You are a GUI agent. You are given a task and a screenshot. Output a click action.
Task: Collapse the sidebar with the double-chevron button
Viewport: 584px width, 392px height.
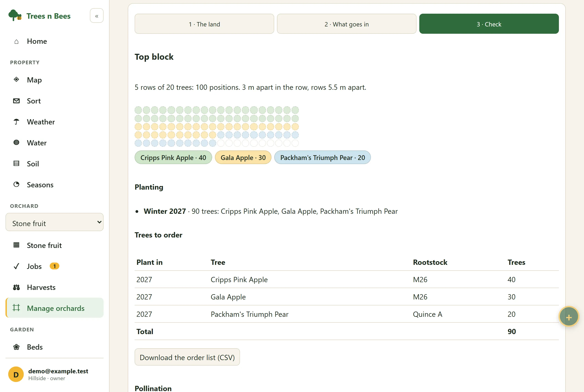(x=96, y=16)
